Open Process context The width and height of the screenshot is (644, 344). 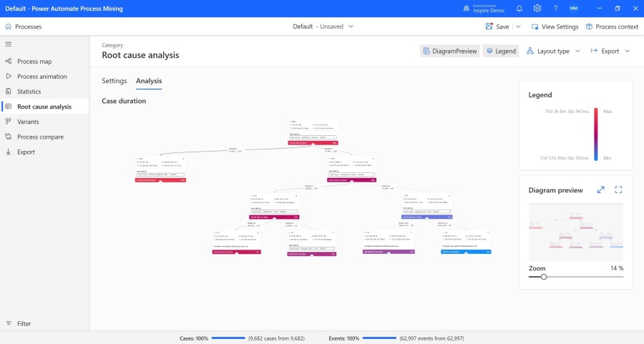611,26
